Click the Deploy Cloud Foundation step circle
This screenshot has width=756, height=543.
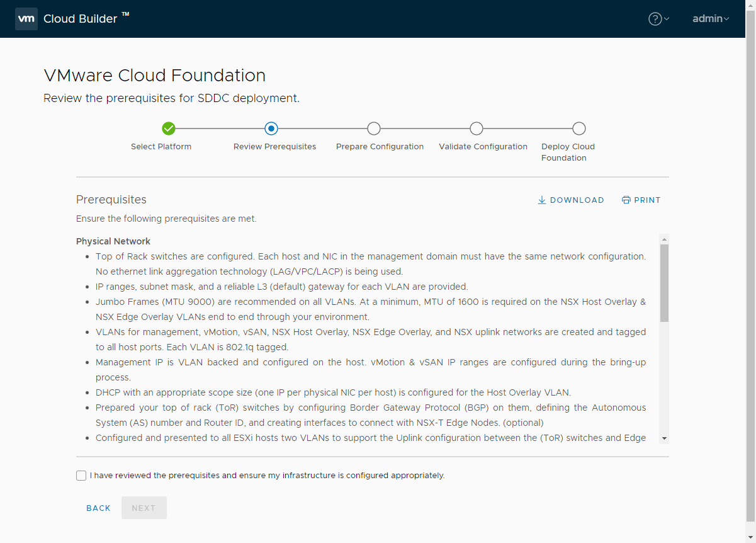pos(579,129)
